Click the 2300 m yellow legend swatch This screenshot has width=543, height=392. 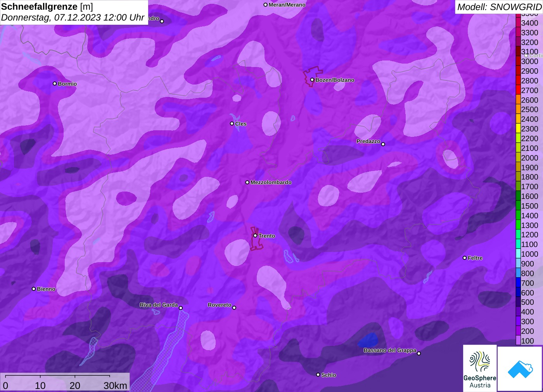point(518,129)
